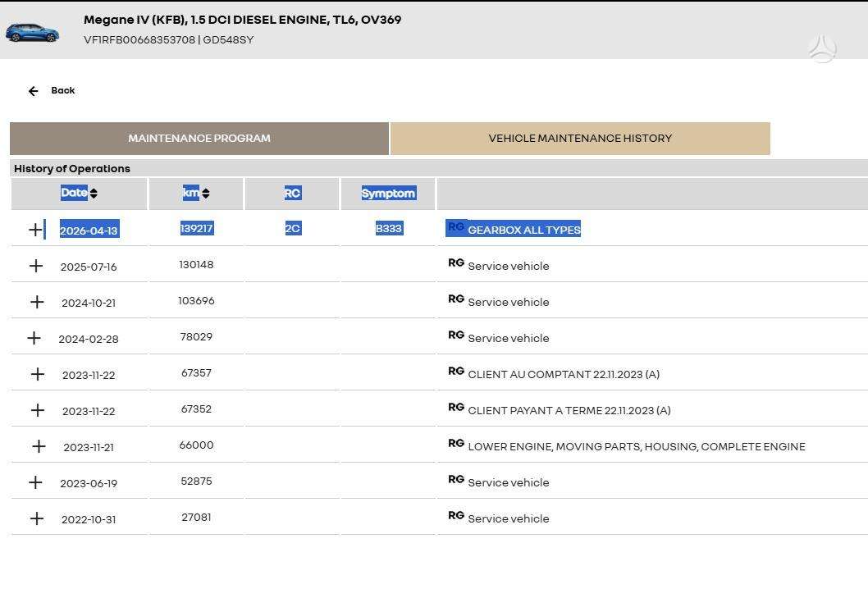Viewport: 868px width, 607px height.
Task: Sort operations by km arrows
Action: click(206, 193)
